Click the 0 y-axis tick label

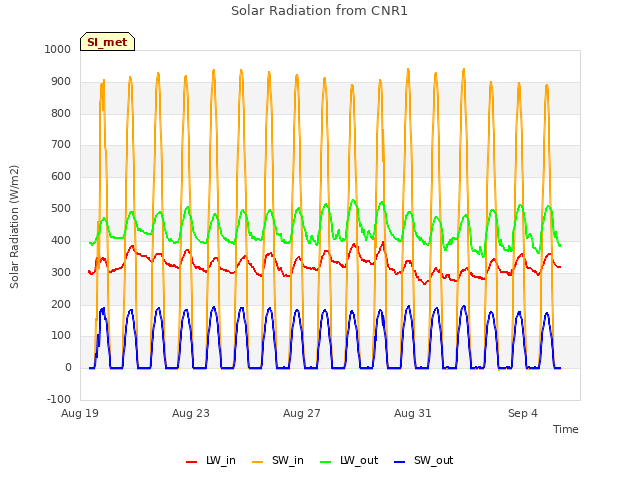(68, 367)
